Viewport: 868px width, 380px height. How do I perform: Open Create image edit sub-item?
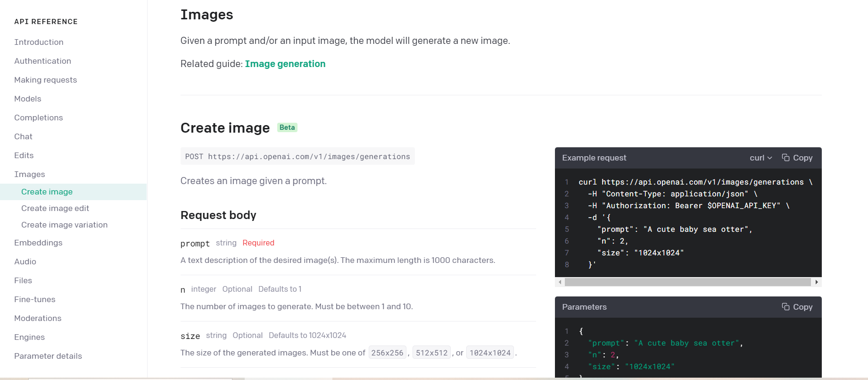(x=55, y=208)
